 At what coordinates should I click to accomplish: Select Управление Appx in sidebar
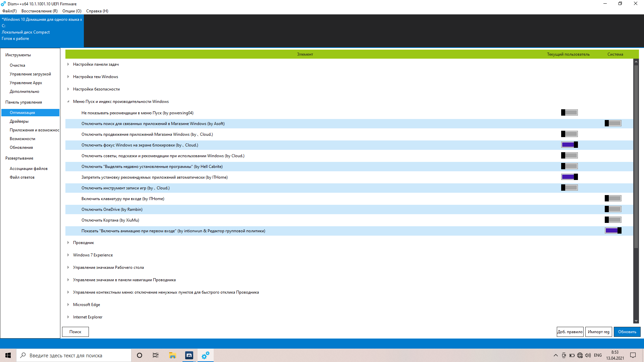(x=26, y=83)
